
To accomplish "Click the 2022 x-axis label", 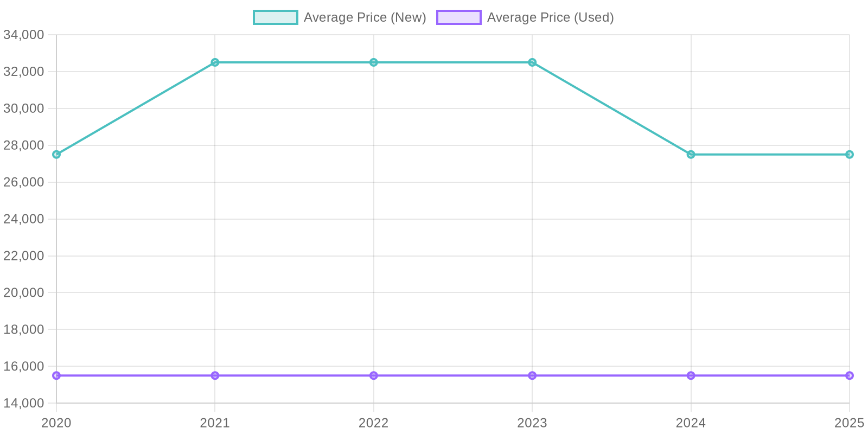I will point(374,423).
